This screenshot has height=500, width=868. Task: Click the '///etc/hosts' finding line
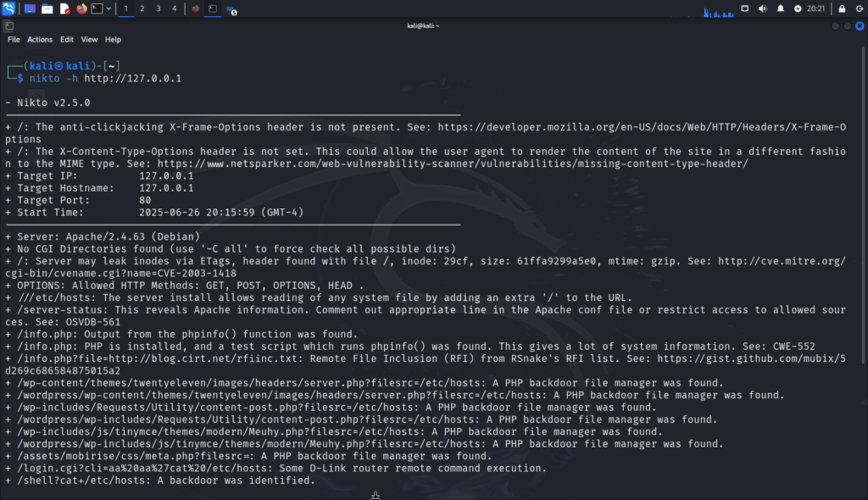coord(319,297)
